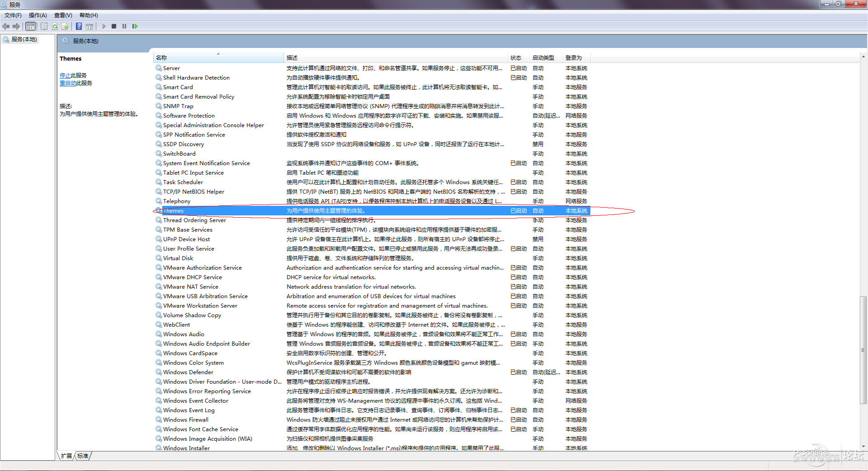Viewport: 868px width, 471px height.
Task: Click the gear icon beside WebClient
Action: (159, 324)
